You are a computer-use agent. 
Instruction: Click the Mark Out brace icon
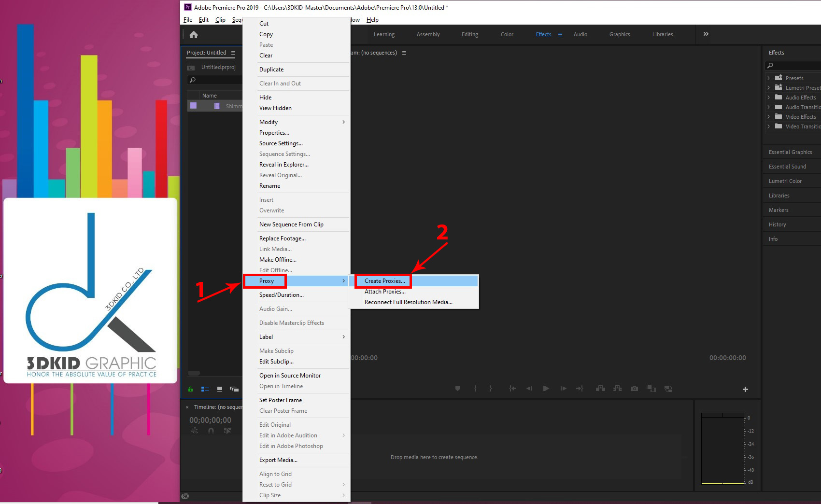click(x=491, y=389)
